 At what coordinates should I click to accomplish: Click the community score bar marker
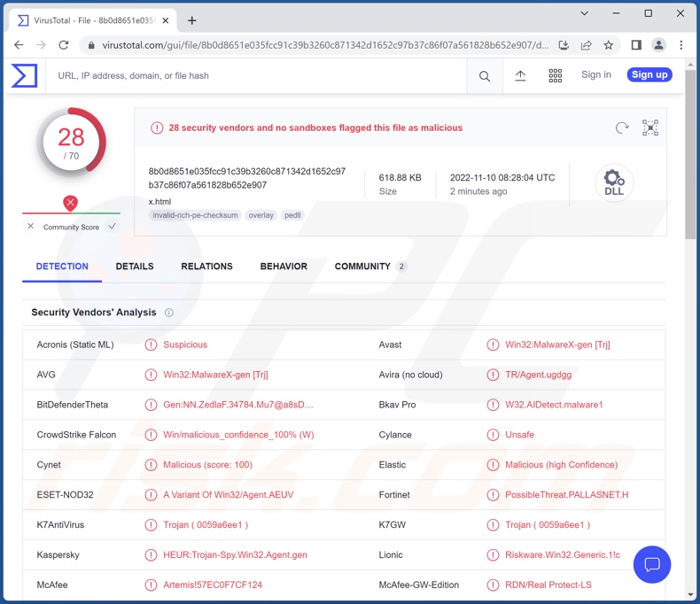pos(71,204)
